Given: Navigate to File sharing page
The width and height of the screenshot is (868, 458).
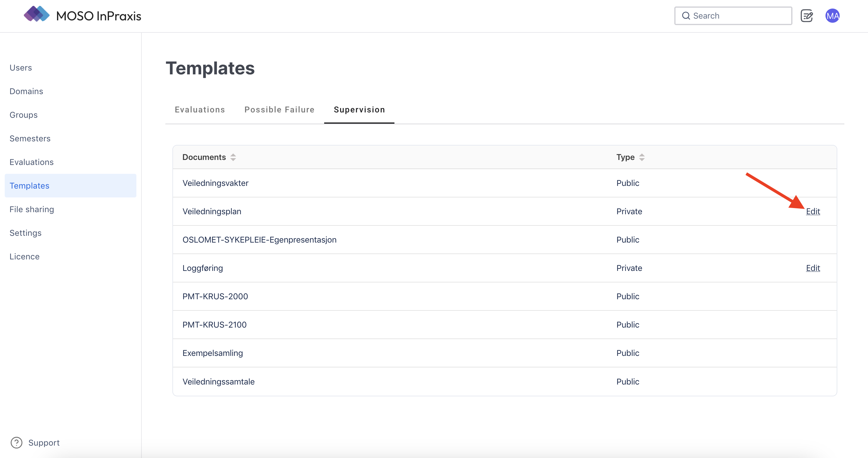Looking at the screenshot, I should pos(32,210).
